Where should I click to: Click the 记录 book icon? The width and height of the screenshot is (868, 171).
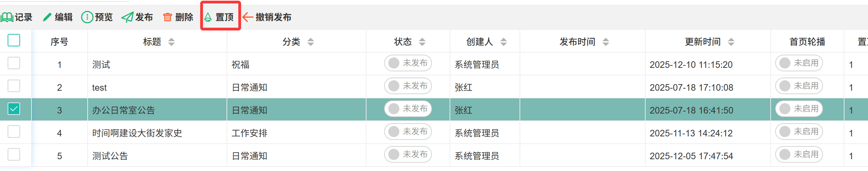(7, 17)
